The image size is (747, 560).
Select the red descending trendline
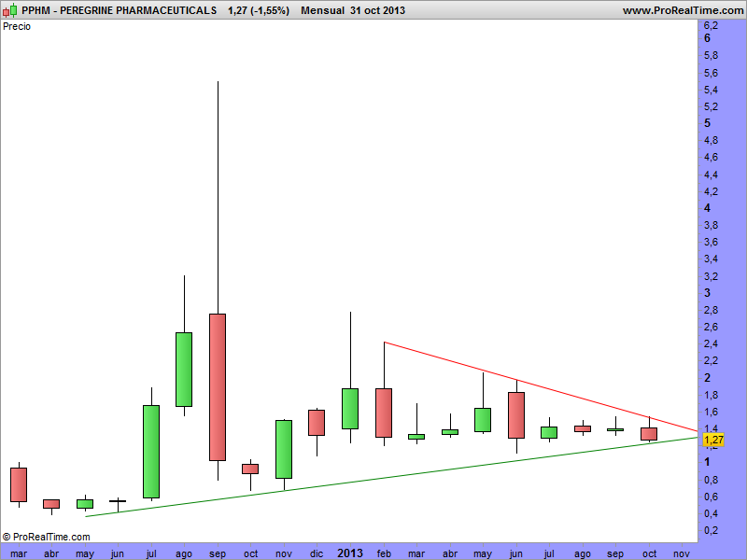(x=541, y=386)
